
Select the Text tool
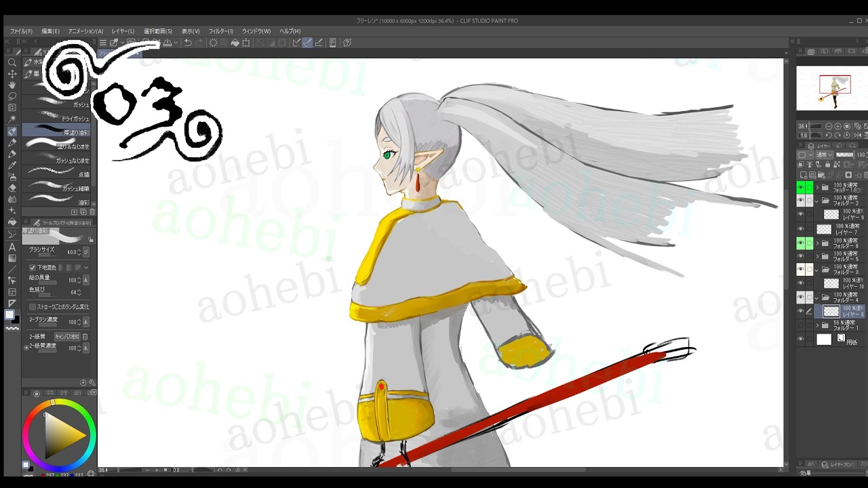point(12,247)
